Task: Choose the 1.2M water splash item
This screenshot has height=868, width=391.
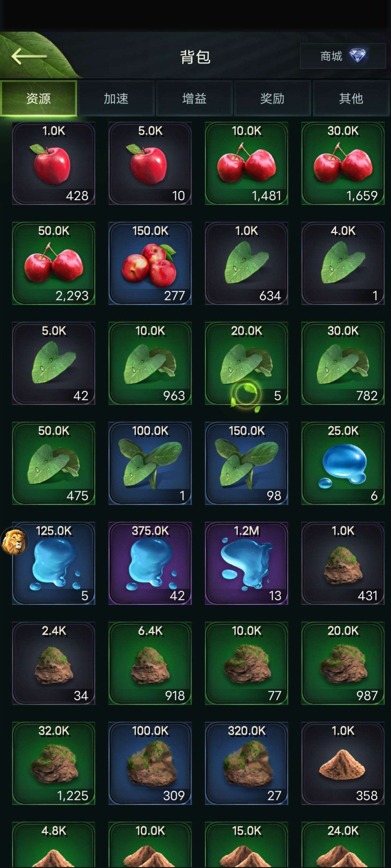Action: 247,563
